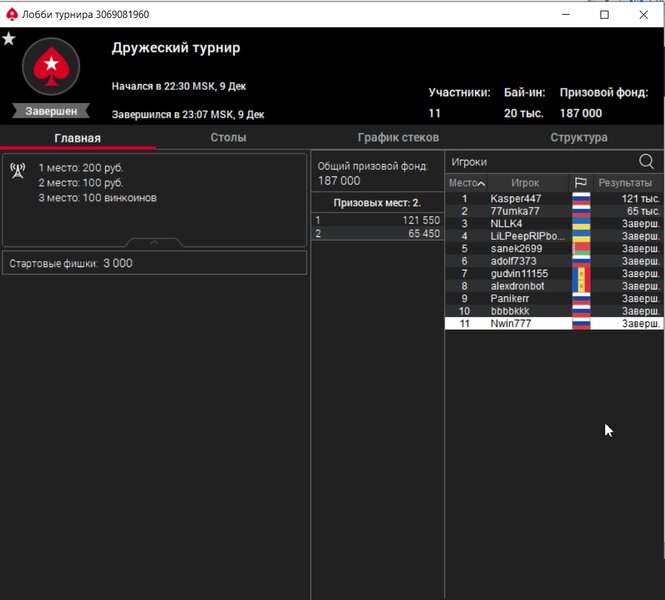The width and height of the screenshot is (665, 600).
Task: Sort players by the flag column
Action: [580, 183]
